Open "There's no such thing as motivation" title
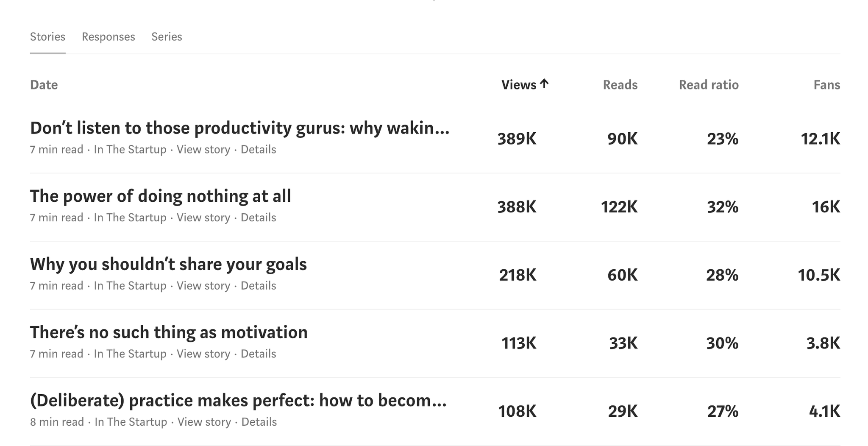This screenshot has width=868, height=446. pos(169,332)
